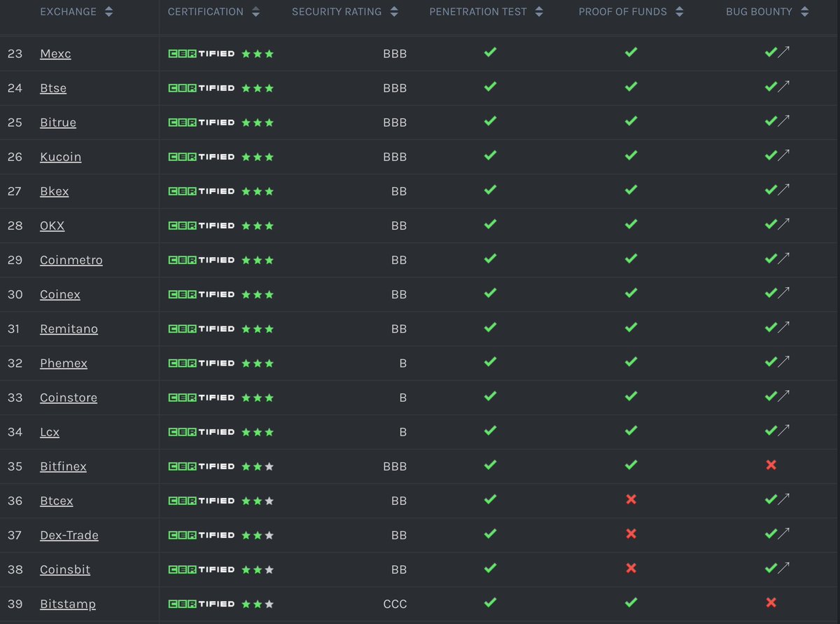Sort table by Proof of Funds arrows
The image size is (840, 624).
(x=679, y=12)
